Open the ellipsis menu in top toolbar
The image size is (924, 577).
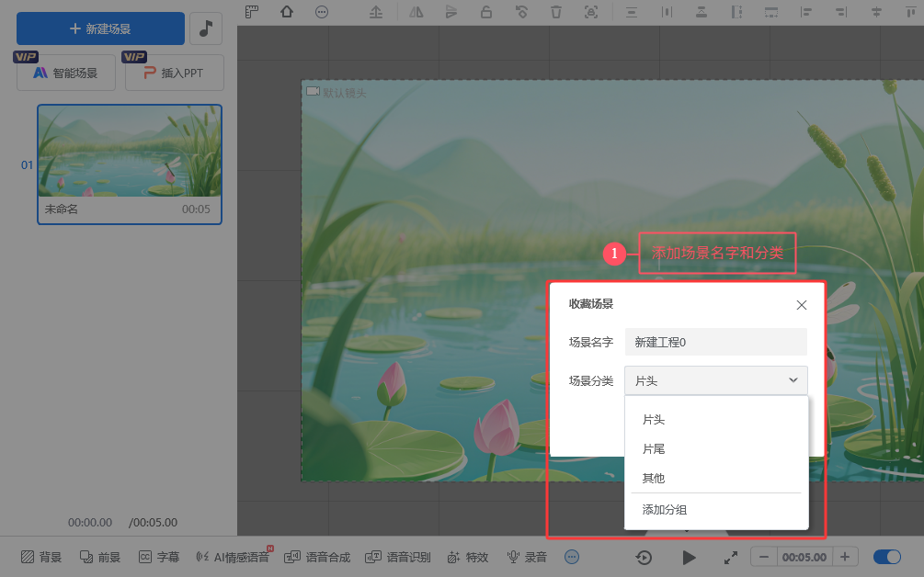coord(321,12)
